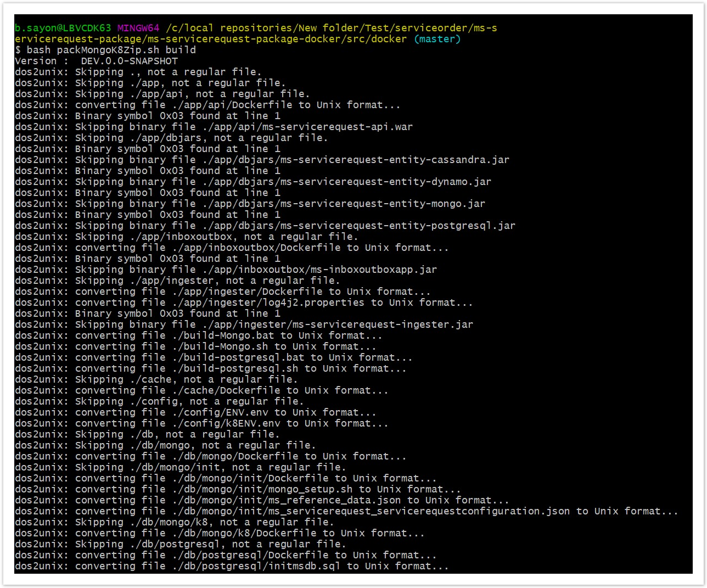Click the ms-servicerequest-entity-postgresql.jar path
This screenshot has width=707, height=588.
tap(358, 226)
